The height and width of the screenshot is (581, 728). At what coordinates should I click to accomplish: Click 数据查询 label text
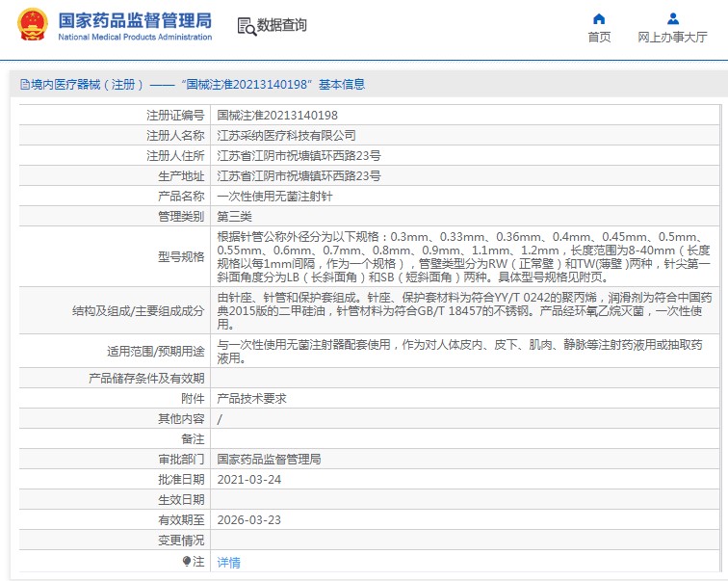(281, 26)
